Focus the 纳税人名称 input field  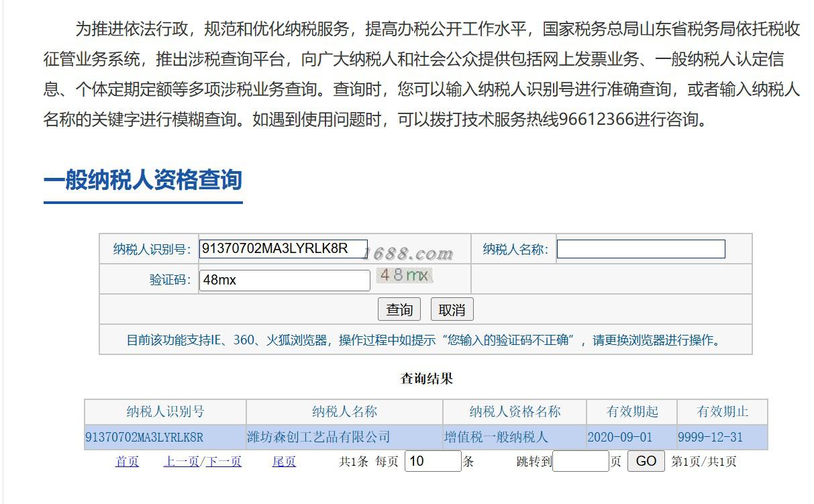[641, 249]
